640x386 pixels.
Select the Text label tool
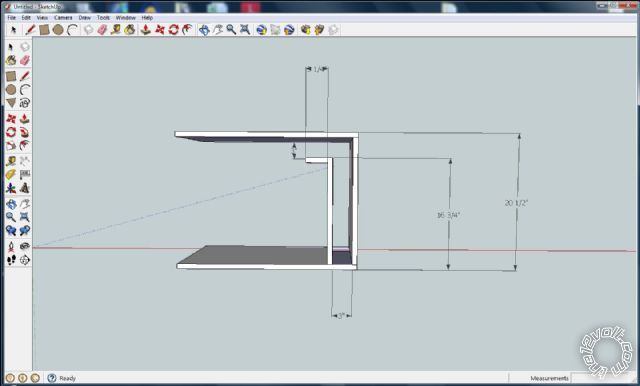coord(25,175)
